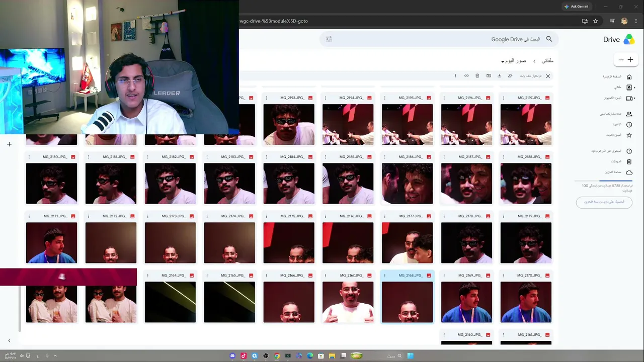Screen dimensions: 644x362
Task: Click the plus icon at the left edge
Action: [9, 144]
